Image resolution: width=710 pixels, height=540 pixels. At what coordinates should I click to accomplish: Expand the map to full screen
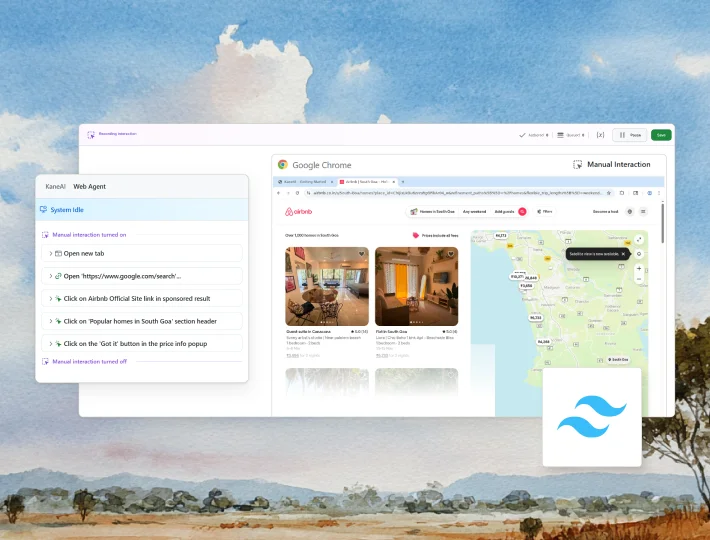[639, 239]
